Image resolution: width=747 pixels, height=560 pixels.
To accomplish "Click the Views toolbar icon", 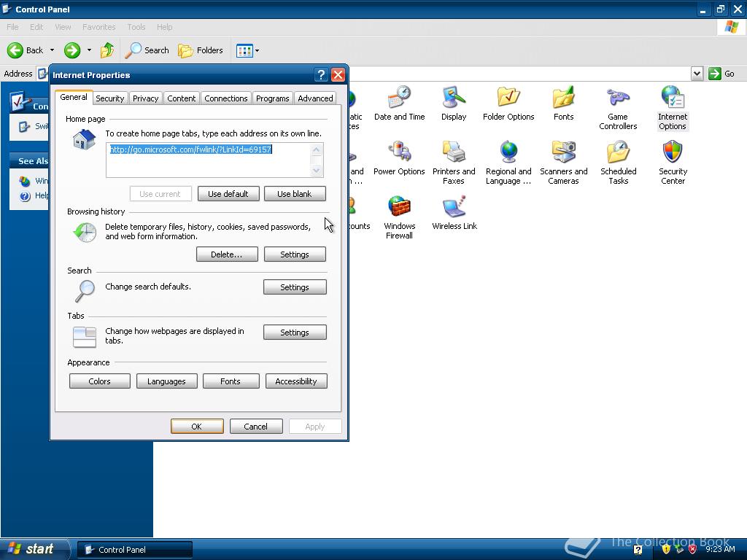I will point(244,50).
